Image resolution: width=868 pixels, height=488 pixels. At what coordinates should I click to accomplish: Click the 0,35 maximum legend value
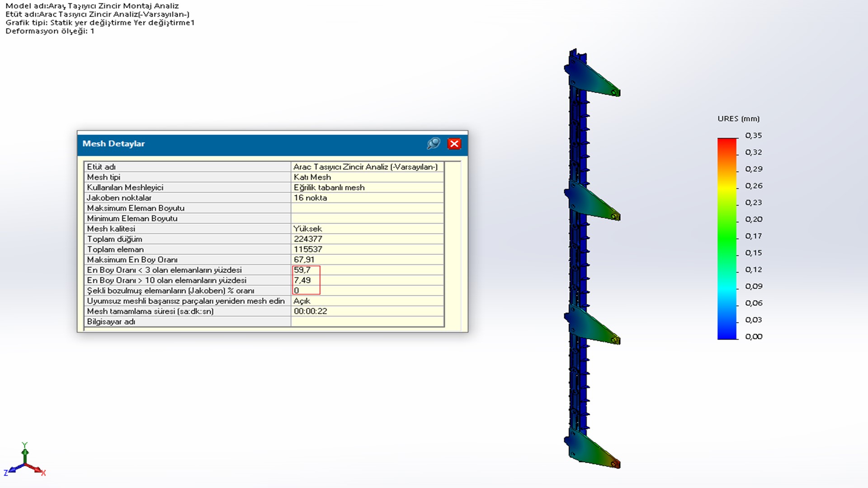(x=754, y=136)
